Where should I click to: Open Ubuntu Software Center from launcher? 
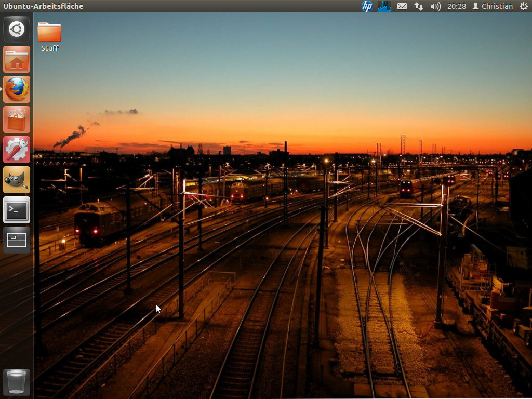click(17, 119)
